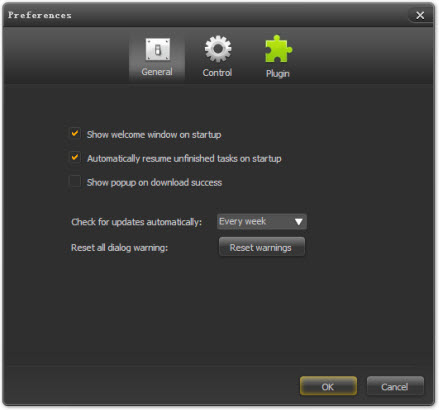Screen dimensions: 439x410
Task: Open the Plugin puzzle-piece tab
Action: tap(278, 57)
